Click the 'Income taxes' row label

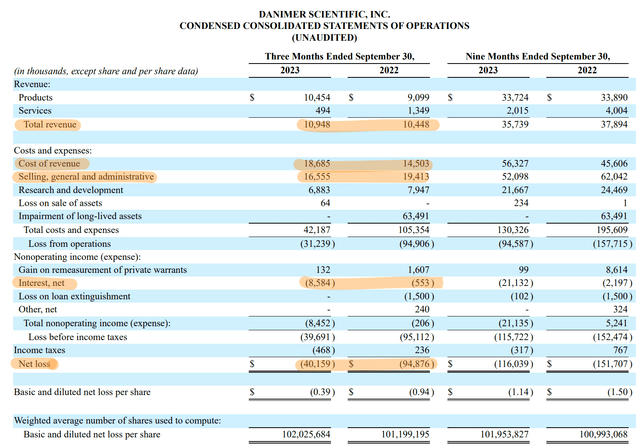(x=39, y=350)
